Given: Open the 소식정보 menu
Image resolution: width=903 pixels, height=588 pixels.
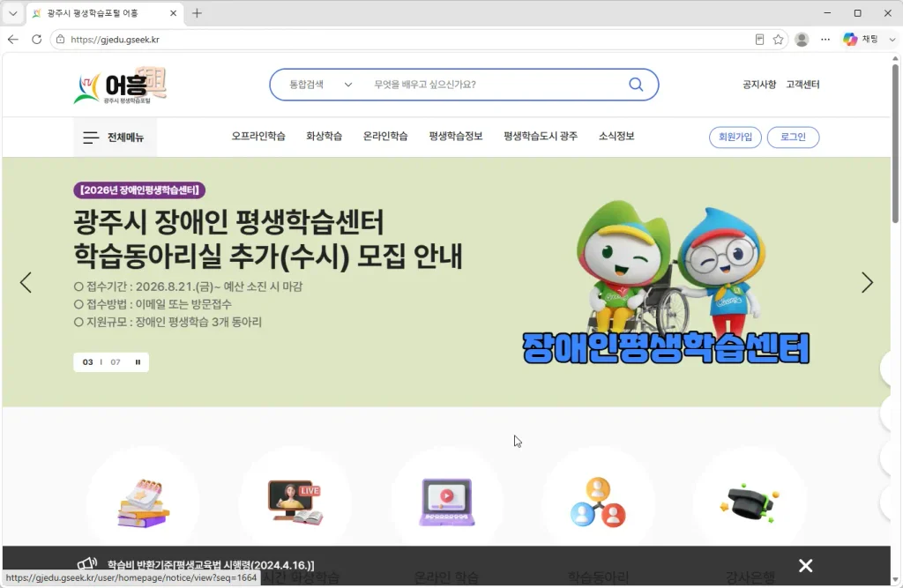Looking at the screenshot, I should tap(616, 136).
